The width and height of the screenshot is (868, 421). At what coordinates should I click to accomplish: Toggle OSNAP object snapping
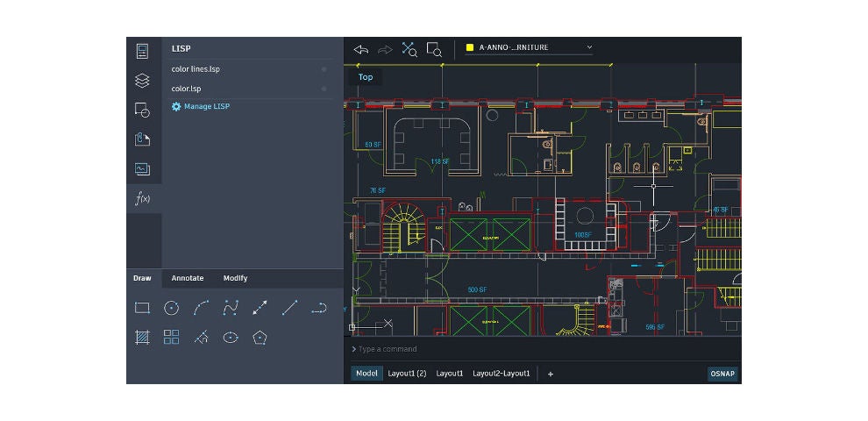coord(722,374)
